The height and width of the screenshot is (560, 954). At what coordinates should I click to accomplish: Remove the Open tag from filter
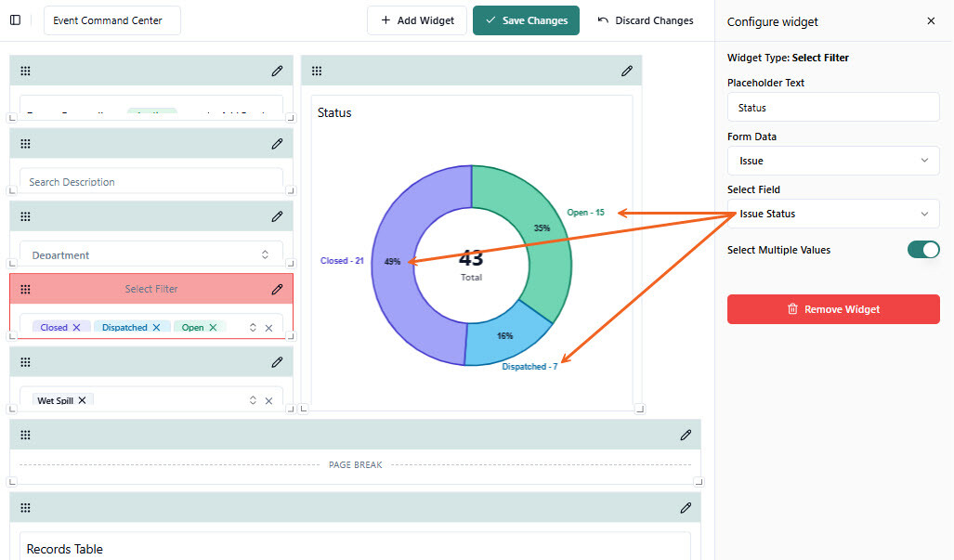click(x=213, y=327)
